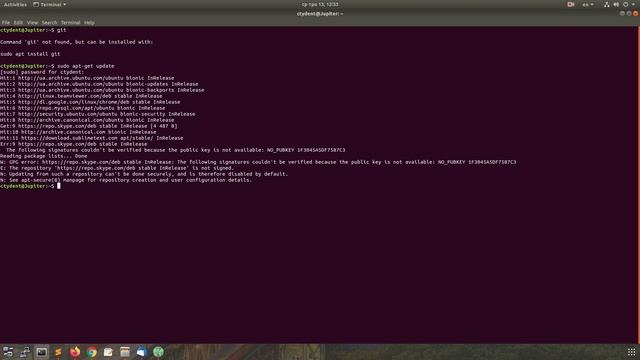Image resolution: width=640 pixels, height=360 pixels.
Task: Click the Hit:4 linux.teamviewer.com line
Action: [81, 96]
